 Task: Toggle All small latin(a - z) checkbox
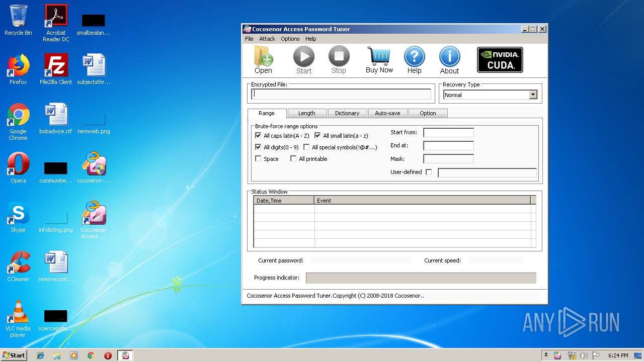[318, 136]
